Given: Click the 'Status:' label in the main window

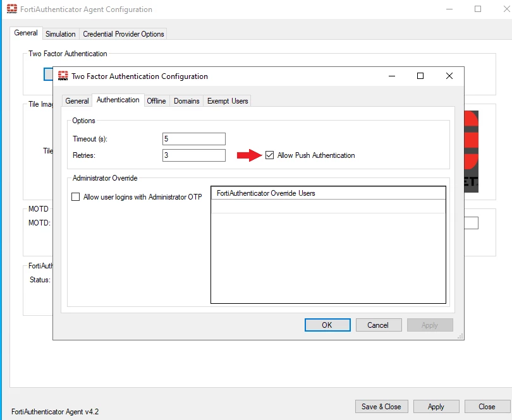Looking at the screenshot, I should tap(40, 280).
